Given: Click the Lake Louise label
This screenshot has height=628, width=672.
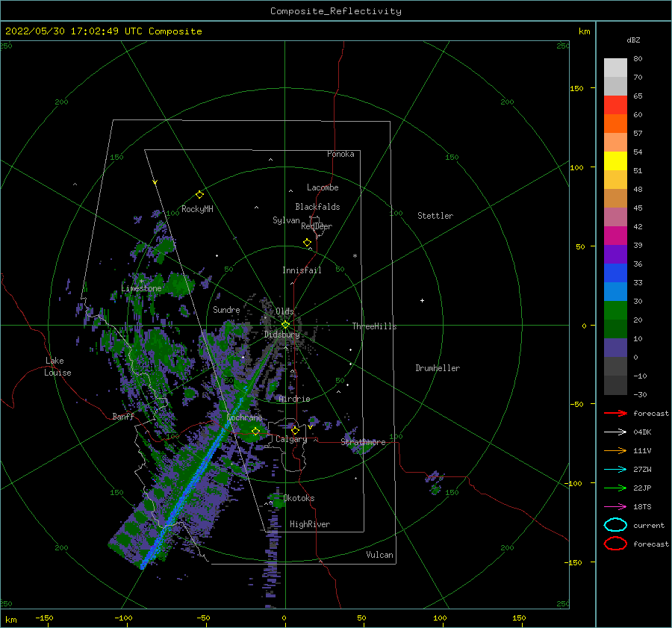Looking at the screenshot, I should (57, 367).
